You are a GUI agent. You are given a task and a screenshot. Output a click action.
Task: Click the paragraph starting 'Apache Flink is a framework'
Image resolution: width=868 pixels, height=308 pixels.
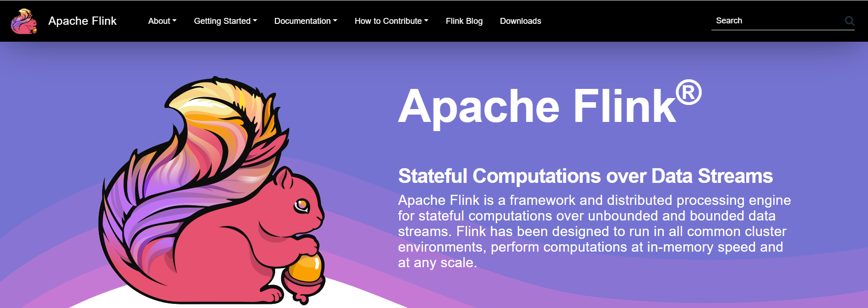coord(594,231)
